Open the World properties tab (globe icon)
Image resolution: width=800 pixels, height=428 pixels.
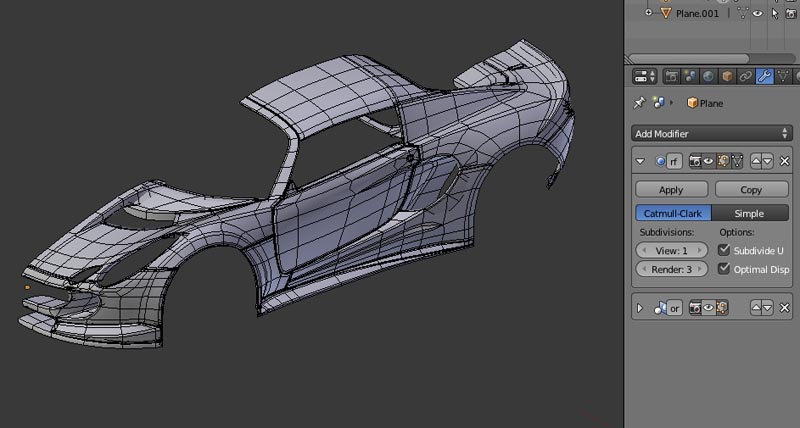[x=709, y=76]
